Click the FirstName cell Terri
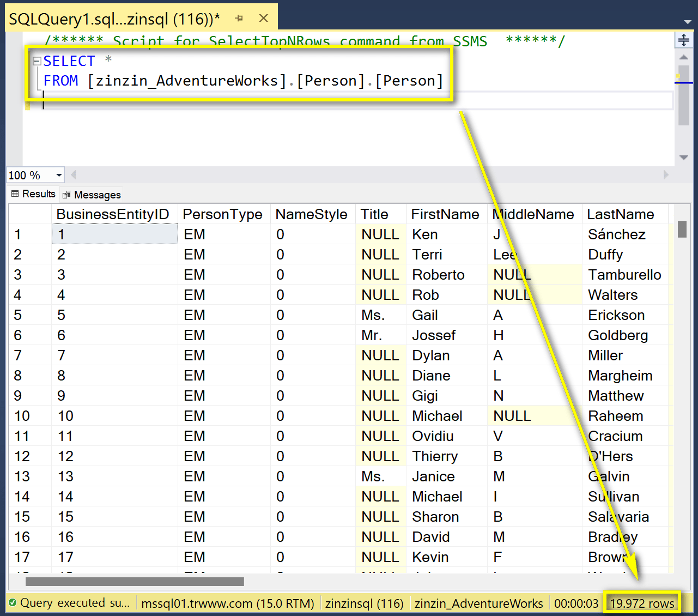This screenshot has width=698, height=616. 447,255
